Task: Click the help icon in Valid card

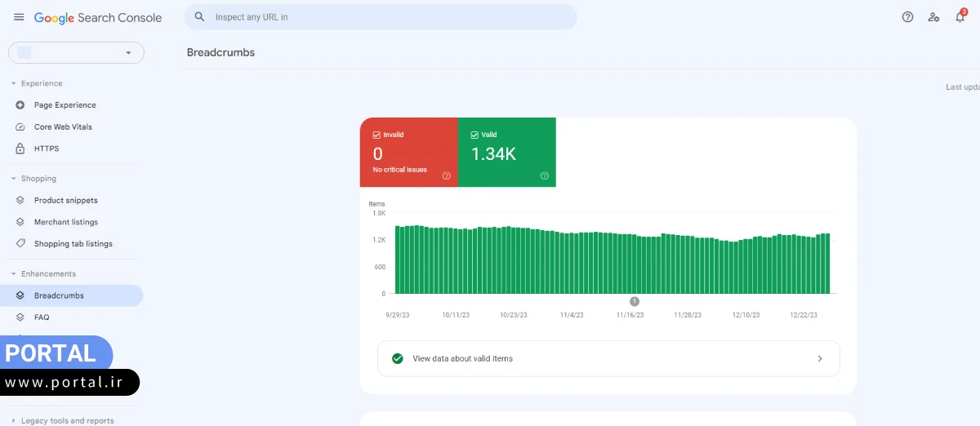Action: tap(545, 175)
